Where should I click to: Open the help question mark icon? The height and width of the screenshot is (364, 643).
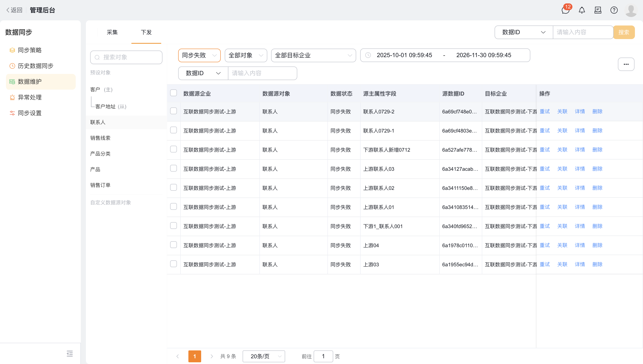[614, 10]
